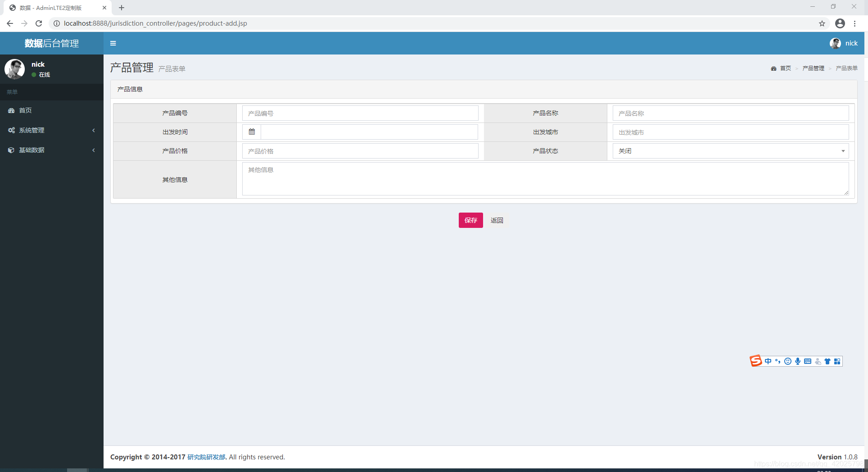Image resolution: width=868 pixels, height=472 pixels.
Task: Toggle Sogou punctuation mode icon
Action: coord(778,361)
